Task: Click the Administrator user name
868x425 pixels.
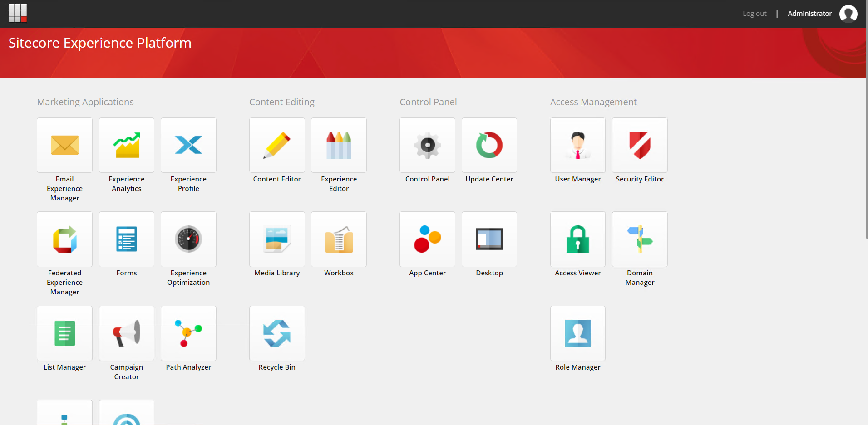Action: click(809, 14)
